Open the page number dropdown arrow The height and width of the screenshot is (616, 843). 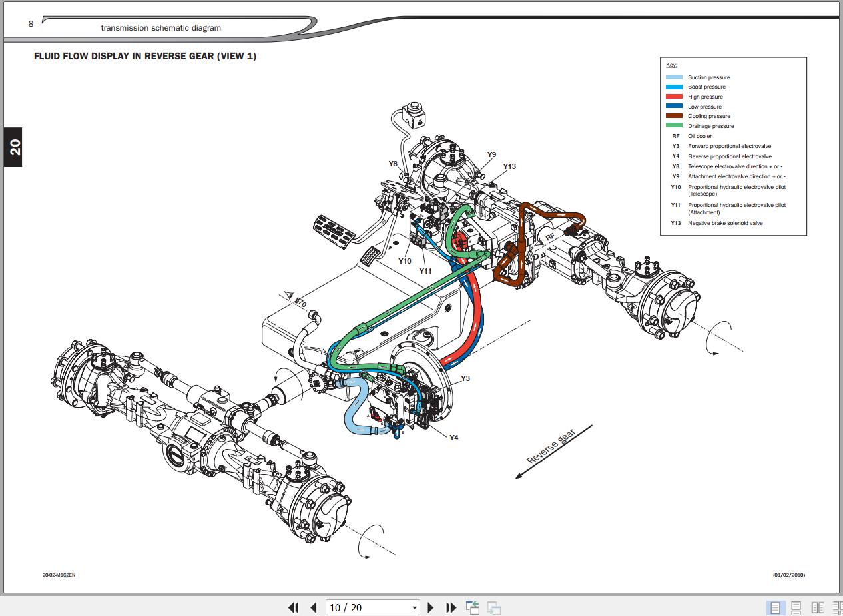pyautogui.click(x=414, y=607)
